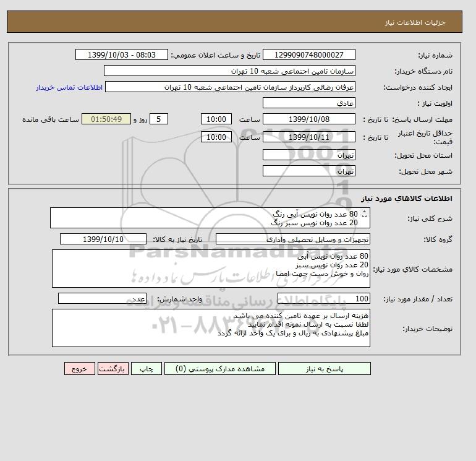Click the شهر محل تحویل field
Viewport: 476px width, 461px height.
[308, 171]
